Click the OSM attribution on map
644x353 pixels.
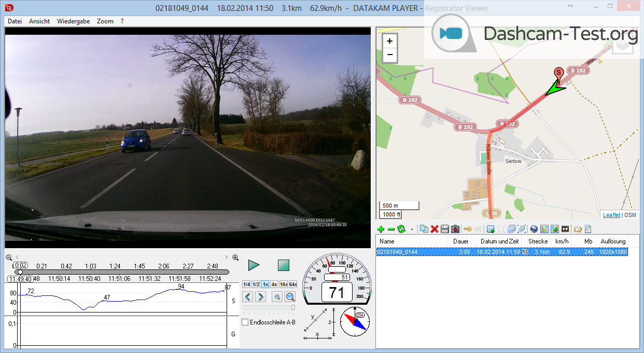[x=630, y=215]
